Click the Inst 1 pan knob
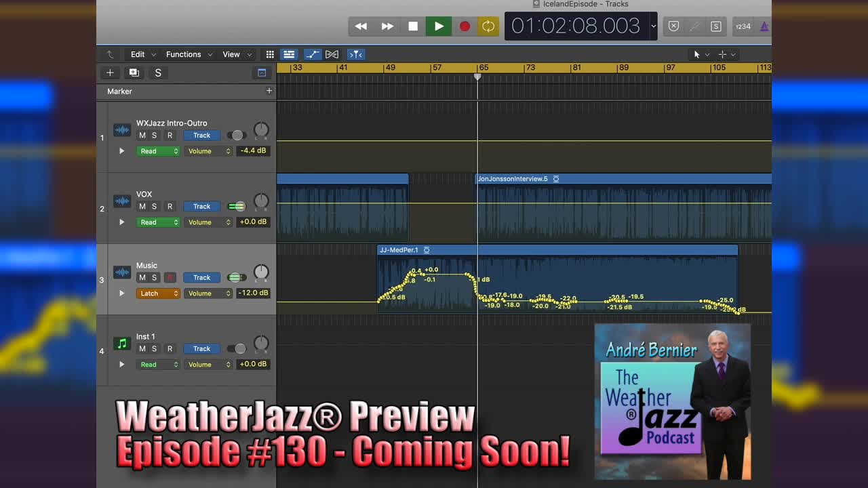The image size is (868, 488). (261, 344)
